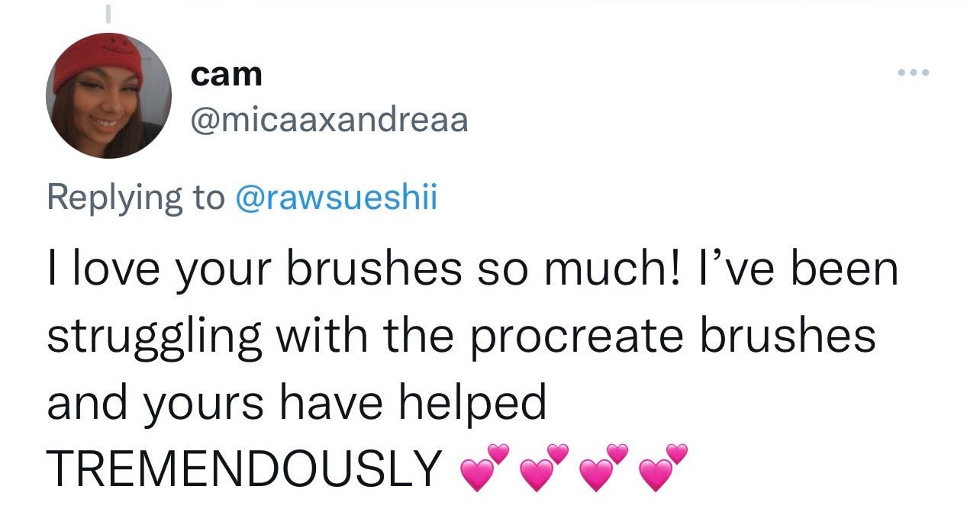The image size is (980, 512).
Task: Click the "Replying to" label
Action: [x=136, y=197]
